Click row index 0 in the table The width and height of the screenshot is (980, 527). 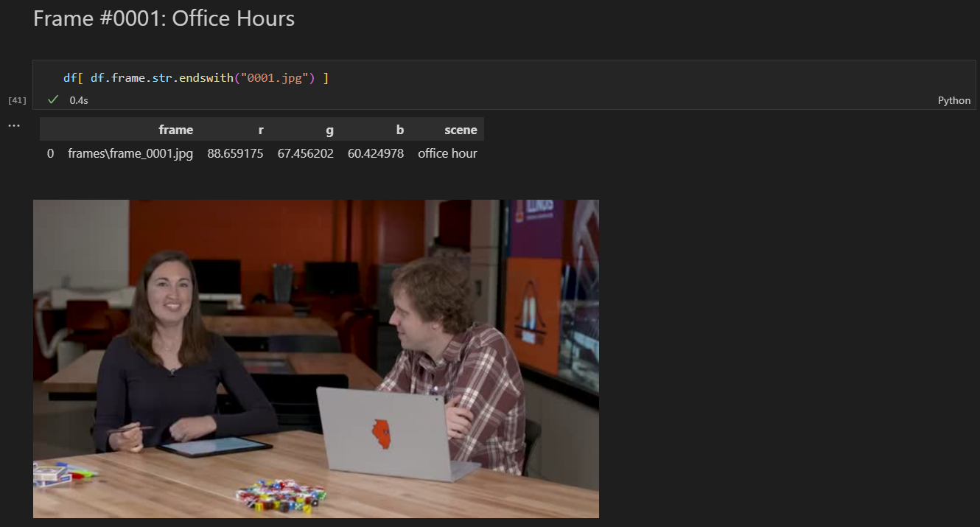50,153
